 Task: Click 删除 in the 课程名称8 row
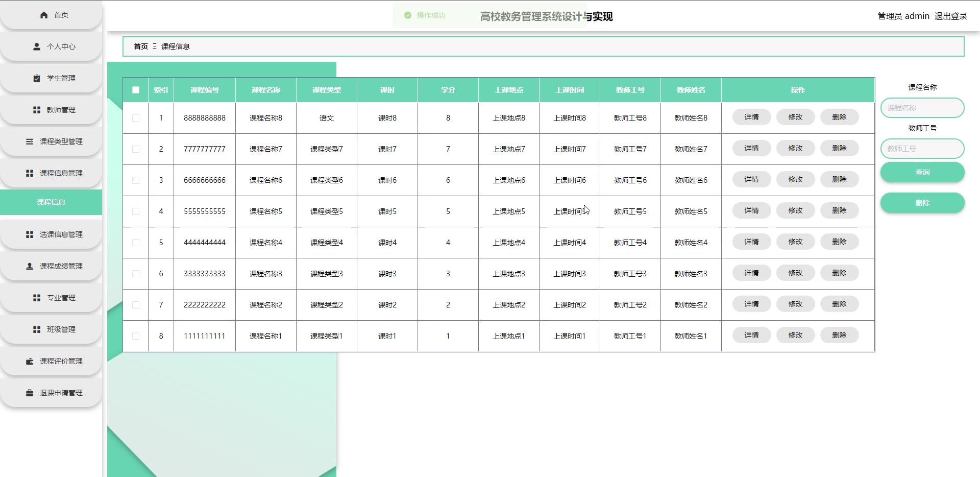pos(839,117)
